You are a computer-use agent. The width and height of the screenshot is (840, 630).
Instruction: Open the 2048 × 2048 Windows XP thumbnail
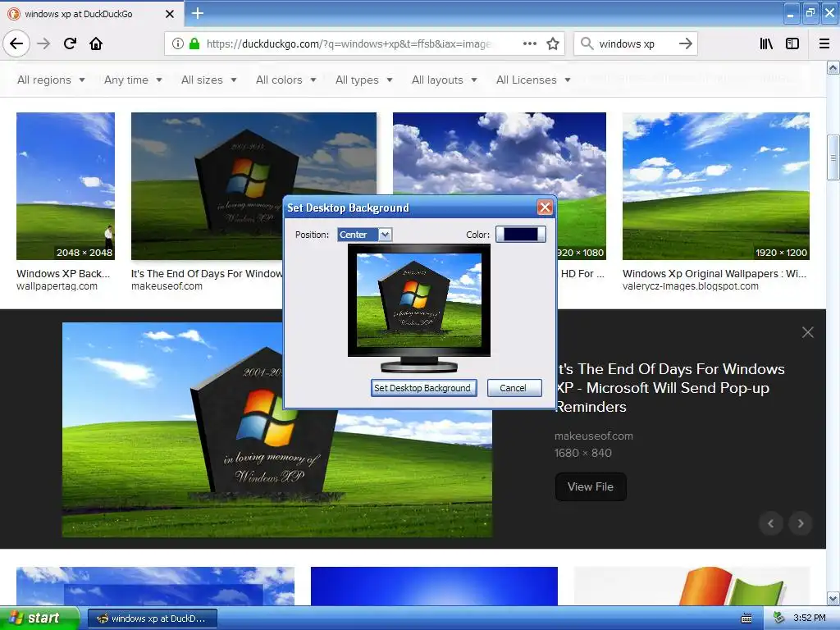pos(66,186)
